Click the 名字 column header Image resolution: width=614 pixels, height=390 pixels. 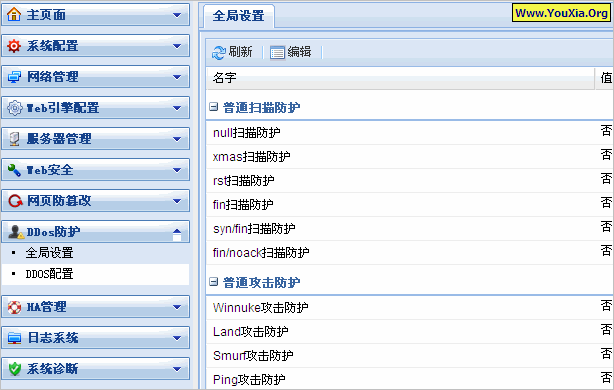pos(400,78)
